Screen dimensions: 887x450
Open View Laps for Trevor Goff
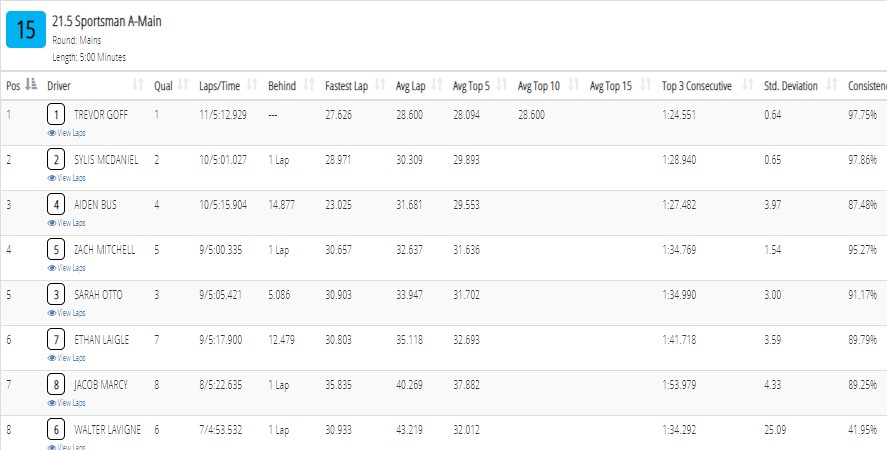pyautogui.click(x=67, y=133)
